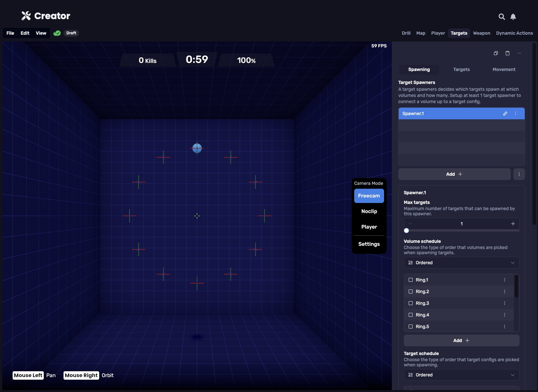The image size is (538, 392).
Task: Click the paste clipboard icon in panel
Action: [508, 53]
